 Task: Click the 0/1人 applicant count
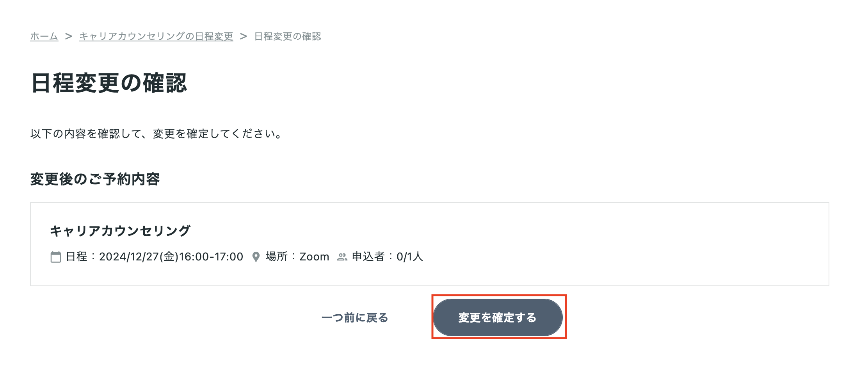point(410,257)
